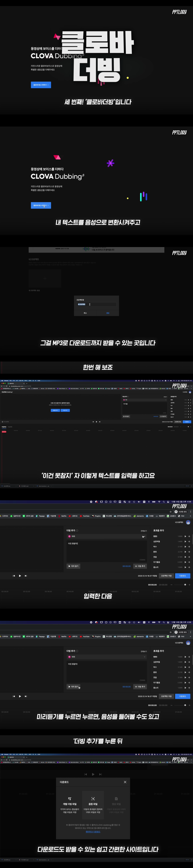
Task: Open YouTube bookmark in '미리듣기를 누르면' frame
Action: pyautogui.click(x=85, y=636)
